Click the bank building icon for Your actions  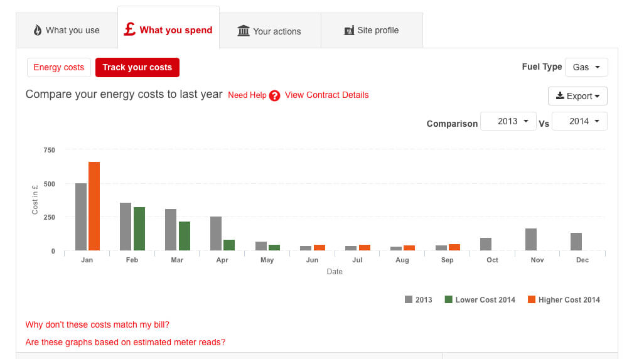pyautogui.click(x=244, y=30)
